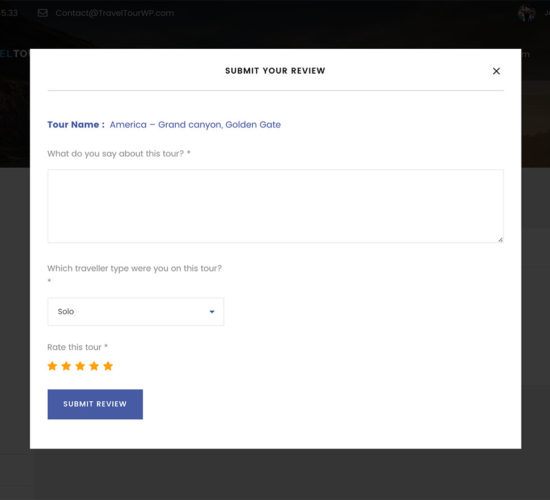The image size is (550, 500).
Task: Open the America – Grand canyon tour link
Action: pos(195,125)
